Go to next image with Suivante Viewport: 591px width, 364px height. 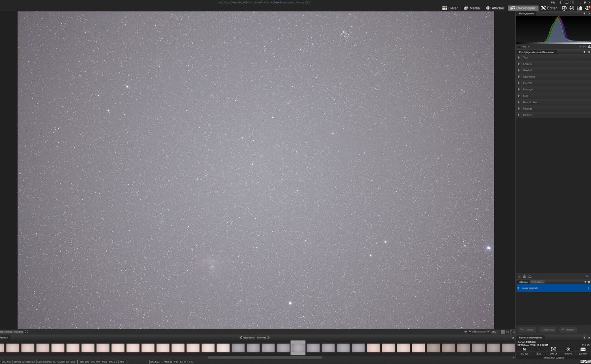(x=263, y=338)
